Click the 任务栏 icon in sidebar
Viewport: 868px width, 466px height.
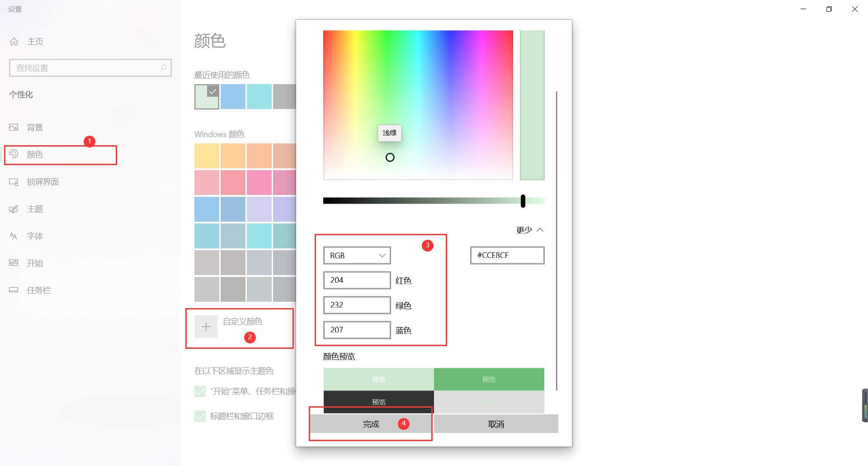tap(14, 290)
